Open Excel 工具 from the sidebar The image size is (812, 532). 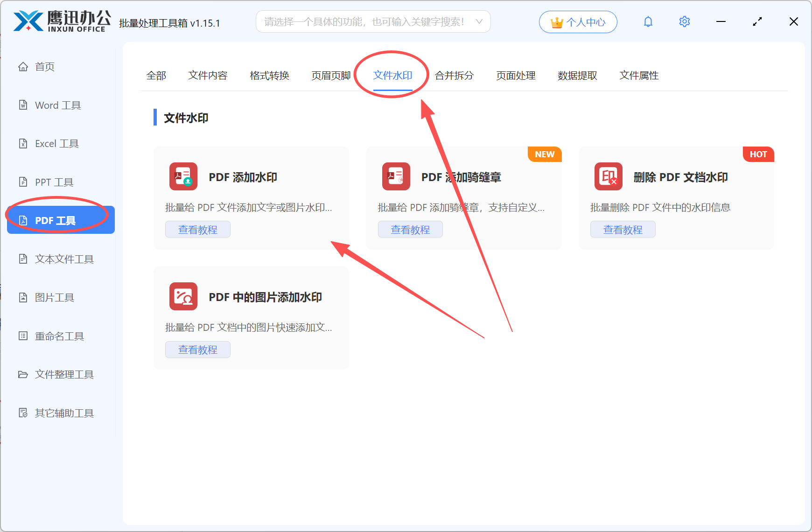[x=56, y=143]
